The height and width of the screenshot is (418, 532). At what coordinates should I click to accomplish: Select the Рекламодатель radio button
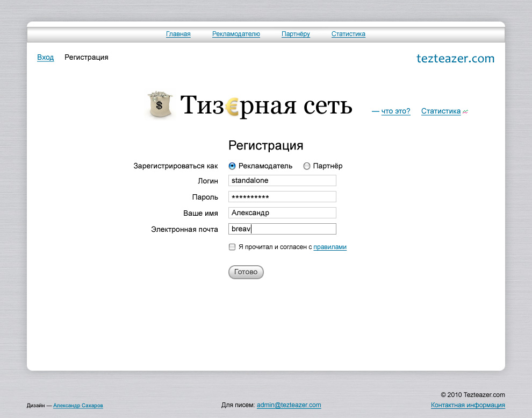(232, 166)
